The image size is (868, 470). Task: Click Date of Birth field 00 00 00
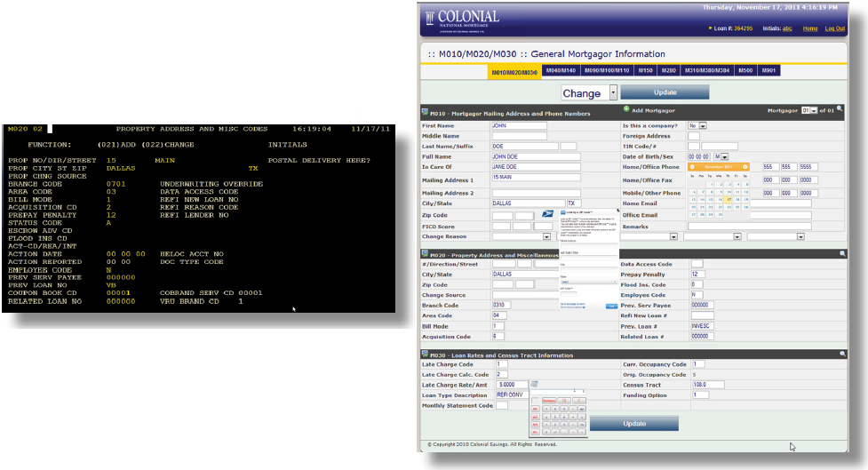pyautogui.click(x=698, y=156)
